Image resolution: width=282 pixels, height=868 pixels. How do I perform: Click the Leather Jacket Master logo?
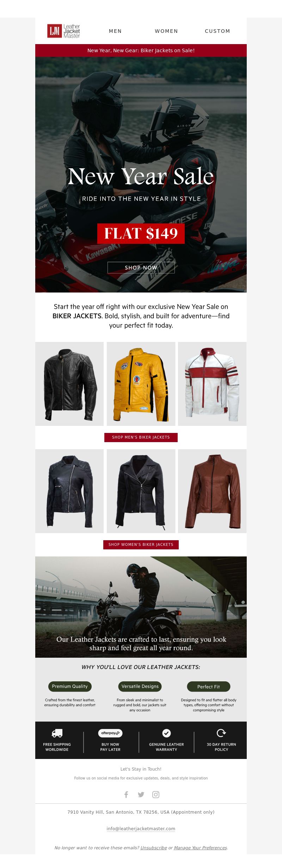click(64, 31)
